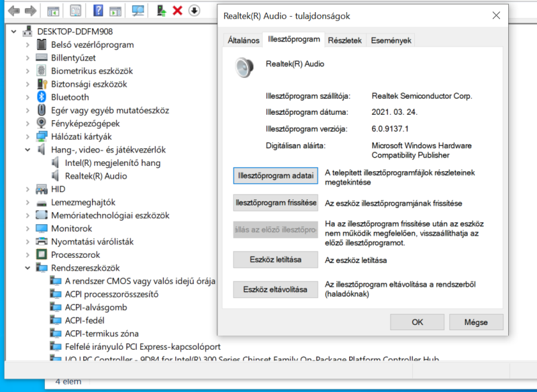The image size is (537, 392).
Task: Collapse the Rendszereszközök category
Action: coord(28,268)
